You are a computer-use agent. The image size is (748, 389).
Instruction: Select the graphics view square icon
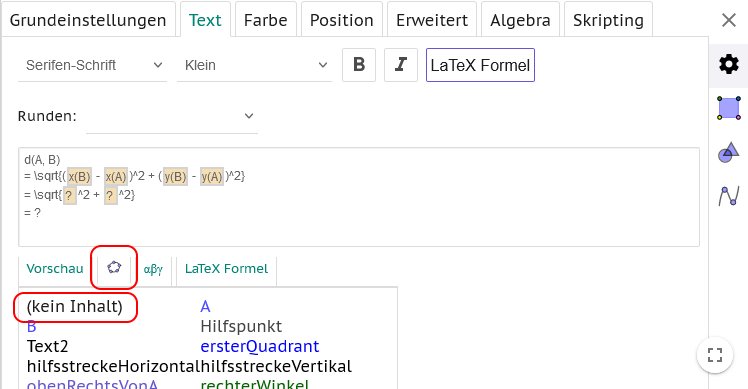click(x=728, y=108)
